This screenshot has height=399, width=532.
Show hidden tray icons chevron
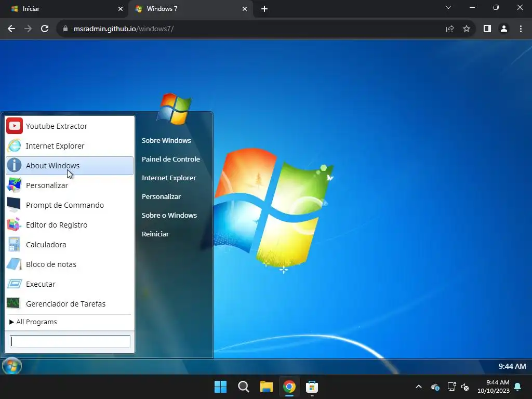[x=419, y=387]
